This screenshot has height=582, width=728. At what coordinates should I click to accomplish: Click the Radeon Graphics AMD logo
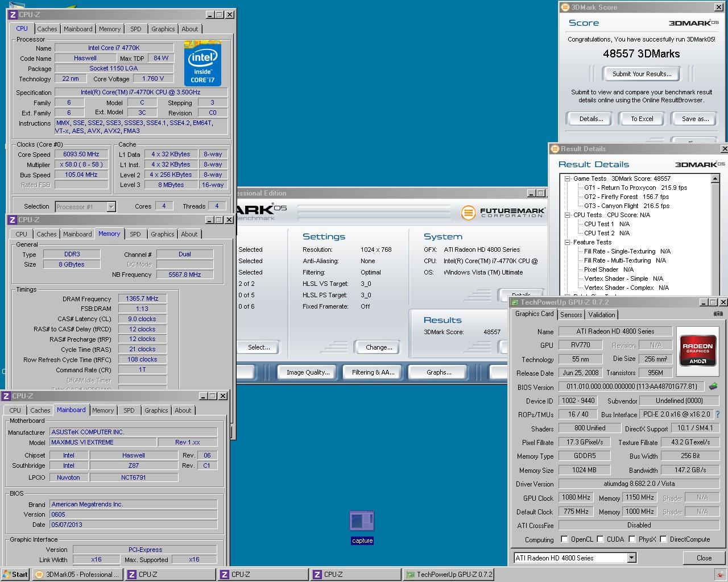pyautogui.click(x=698, y=351)
